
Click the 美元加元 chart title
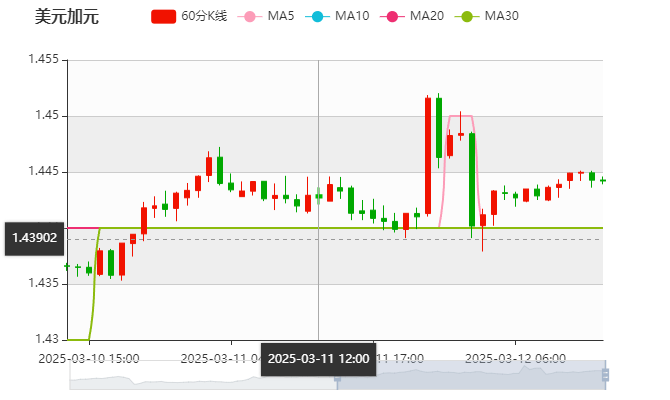67,17
